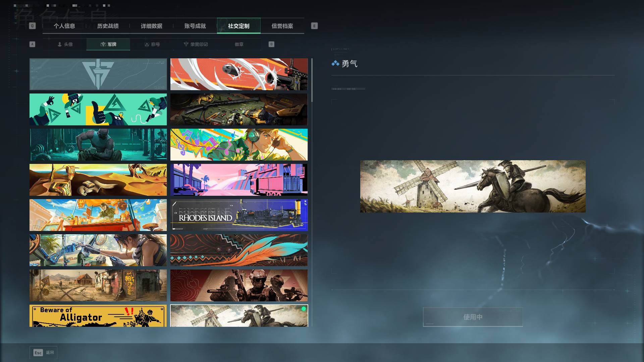644x362 pixels.
Task: Select the 社交定制 tab
Action: pyautogui.click(x=239, y=26)
